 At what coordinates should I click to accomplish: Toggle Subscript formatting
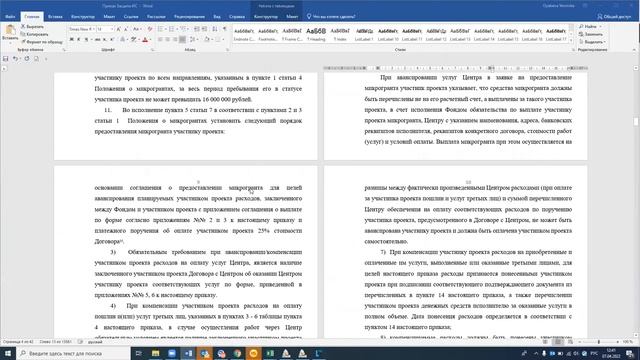click(104, 40)
